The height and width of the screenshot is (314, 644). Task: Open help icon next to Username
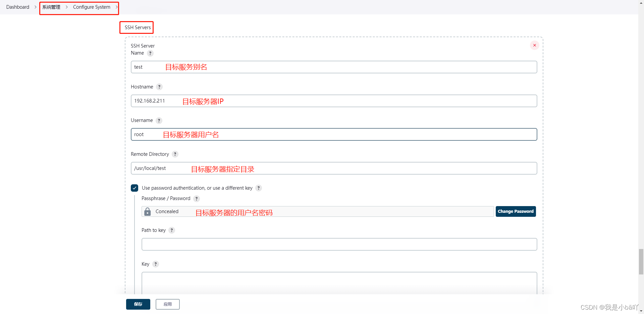159,121
